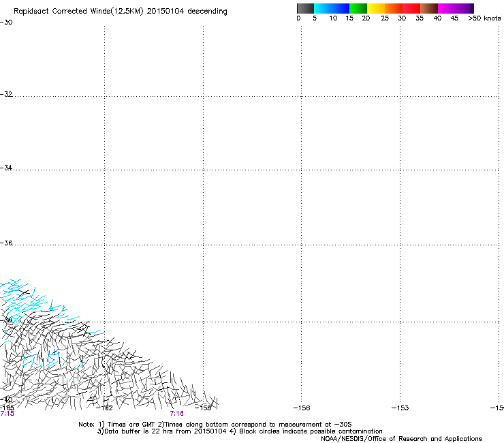
Task: Select the magenta-purple 40-50 knots color band
Action: [x=456, y=8]
